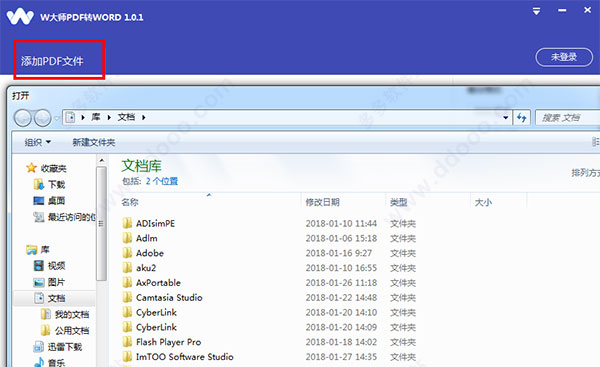
Task: Minimize the W大师PDF转WORD window
Action: 562,11
